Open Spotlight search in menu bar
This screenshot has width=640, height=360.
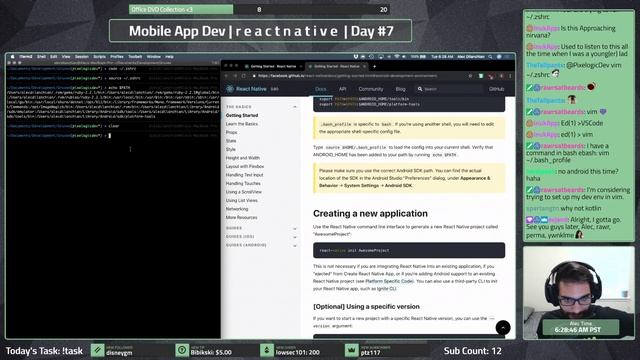click(x=490, y=57)
